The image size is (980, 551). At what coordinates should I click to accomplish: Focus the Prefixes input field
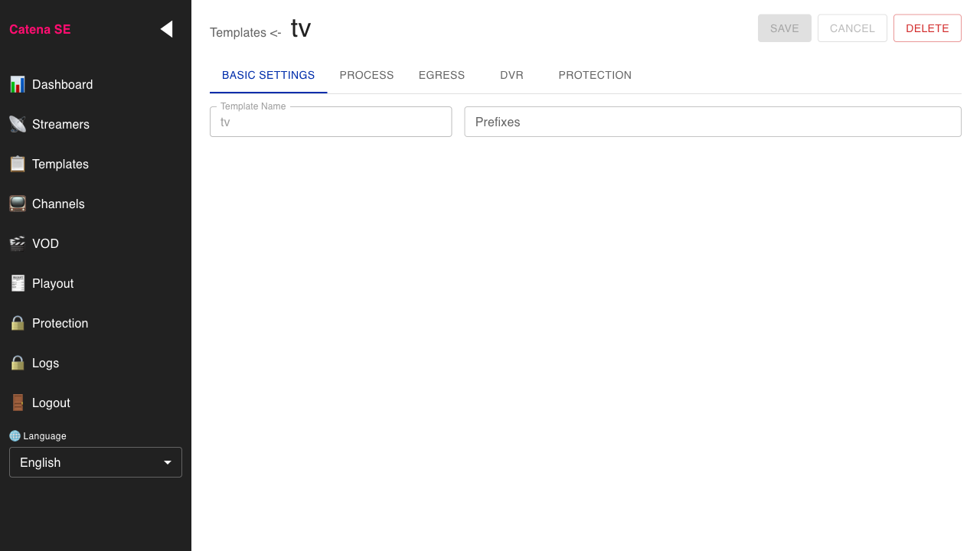tap(712, 122)
